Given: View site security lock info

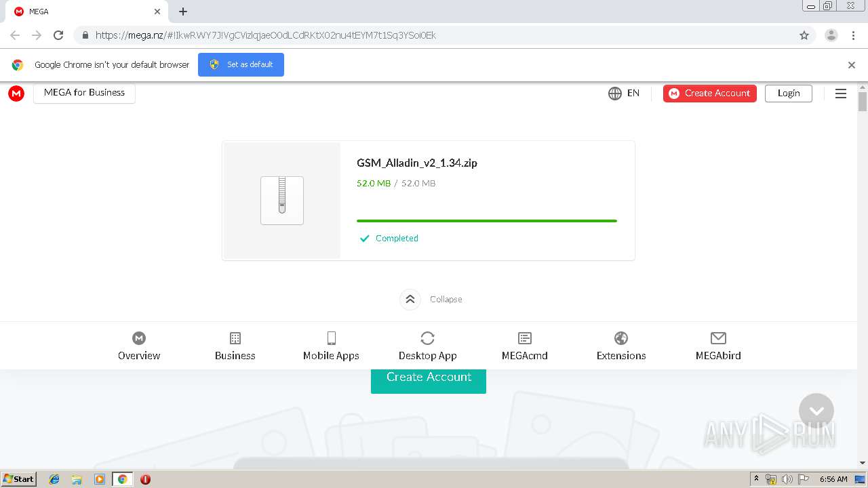Looking at the screenshot, I should tap(85, 35).
